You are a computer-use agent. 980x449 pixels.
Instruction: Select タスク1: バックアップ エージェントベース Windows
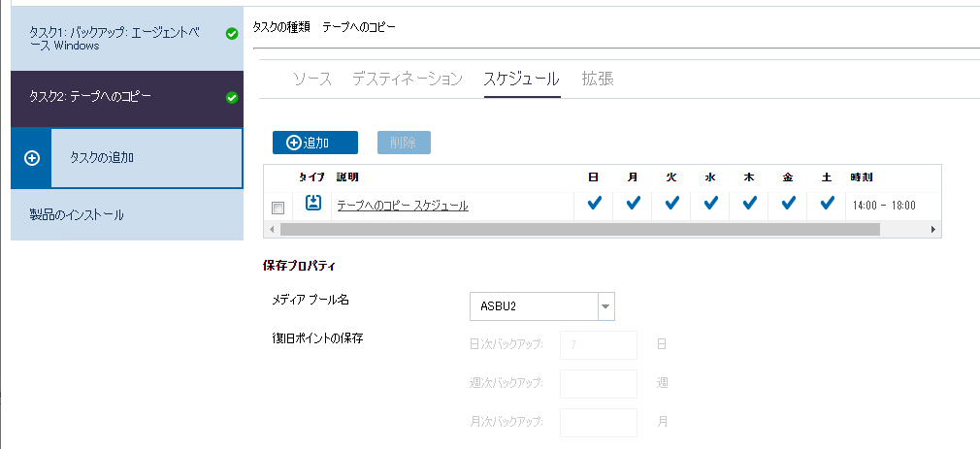coord(127,39)
